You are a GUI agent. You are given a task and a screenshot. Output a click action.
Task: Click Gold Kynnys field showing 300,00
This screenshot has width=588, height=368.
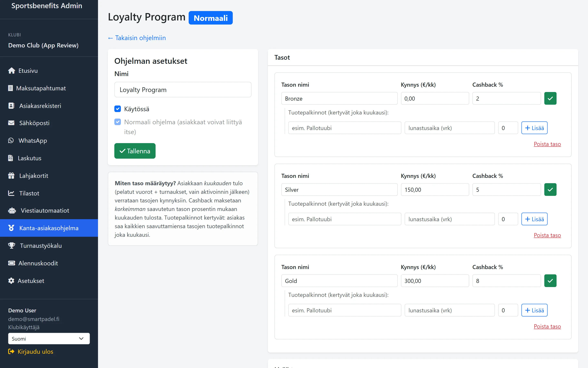click(x=435, y=281)
